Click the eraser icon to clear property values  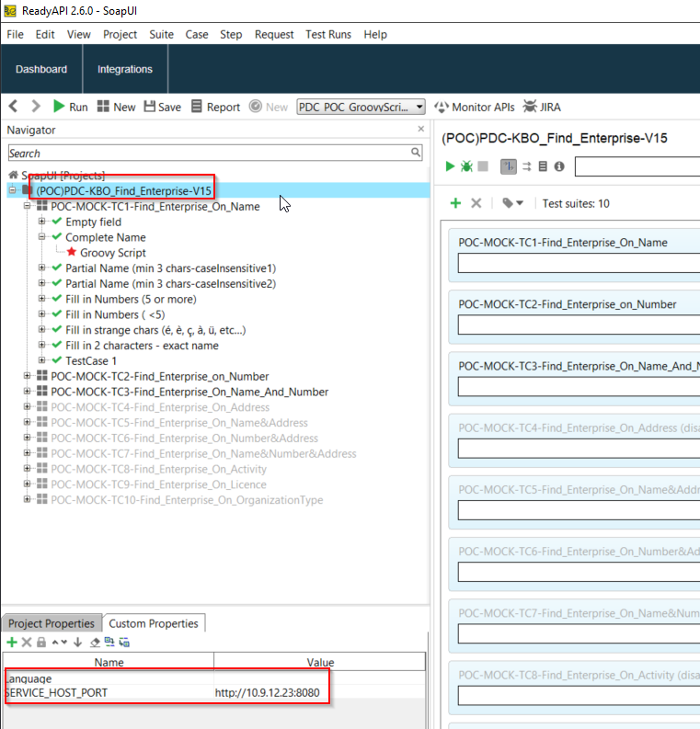click(x=94, y=642)
